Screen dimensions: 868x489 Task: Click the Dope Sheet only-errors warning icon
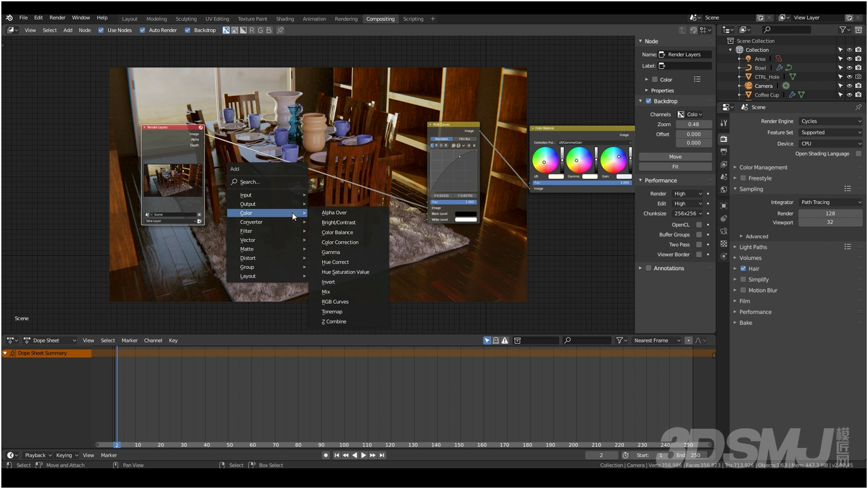[x=505, y=340]
